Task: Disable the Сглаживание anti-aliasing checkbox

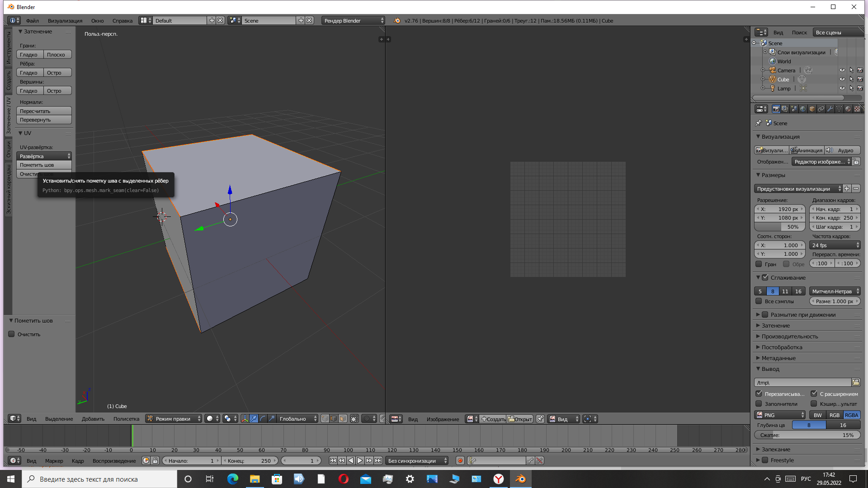Action: pyautogui.click(x=765, y=277)
